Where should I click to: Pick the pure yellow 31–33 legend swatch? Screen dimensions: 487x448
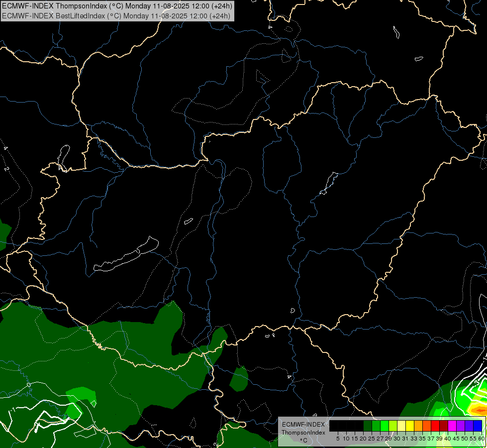(410, 426)
